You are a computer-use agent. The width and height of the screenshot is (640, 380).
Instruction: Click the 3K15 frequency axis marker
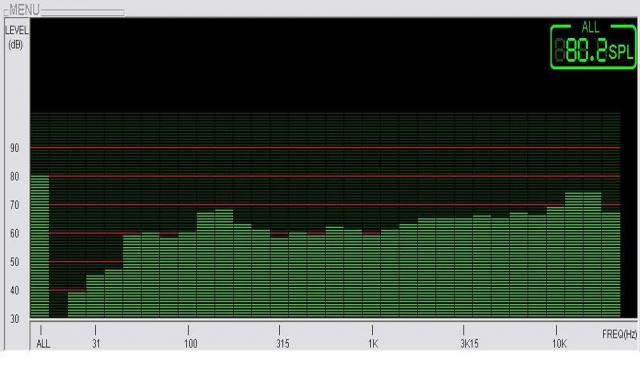pos(469,344)
